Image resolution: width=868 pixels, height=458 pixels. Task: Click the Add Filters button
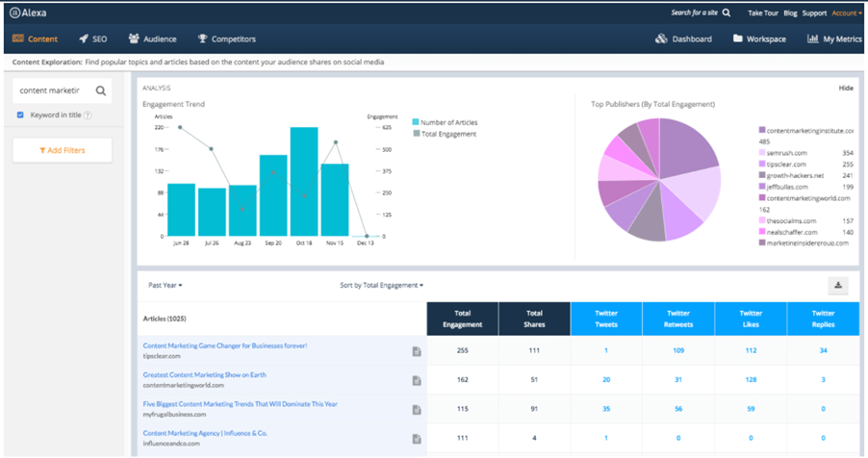coord(63,151)
